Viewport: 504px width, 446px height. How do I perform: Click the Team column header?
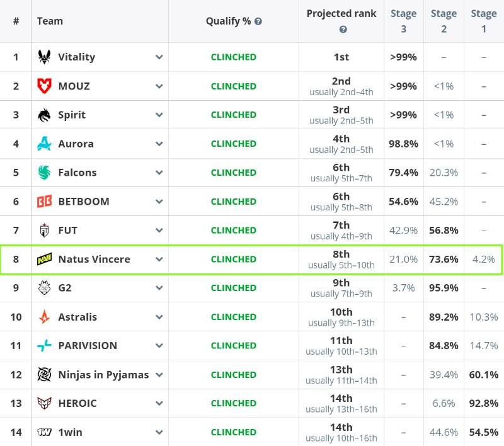click(x=50, y=21)
